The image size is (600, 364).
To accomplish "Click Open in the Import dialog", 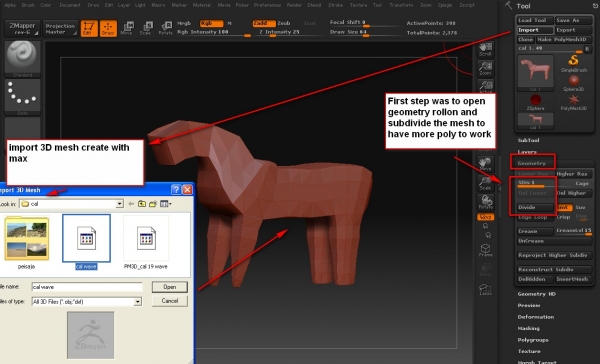I will tap(170, 287).
